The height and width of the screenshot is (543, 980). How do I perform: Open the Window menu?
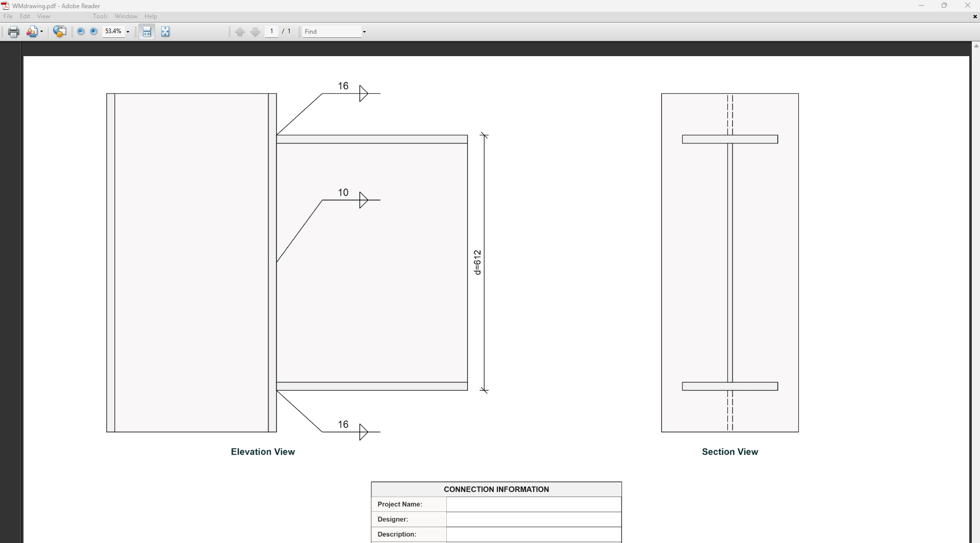pyautogui.click(x=126, y=16)
